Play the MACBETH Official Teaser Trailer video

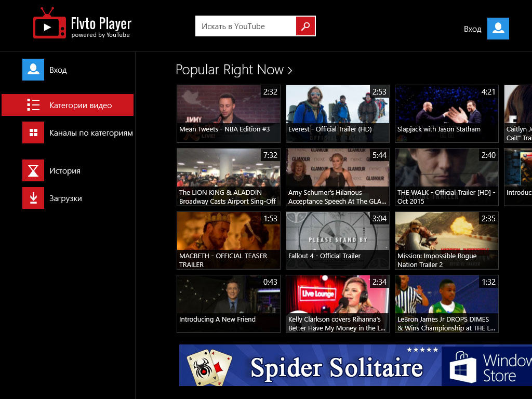229,241
